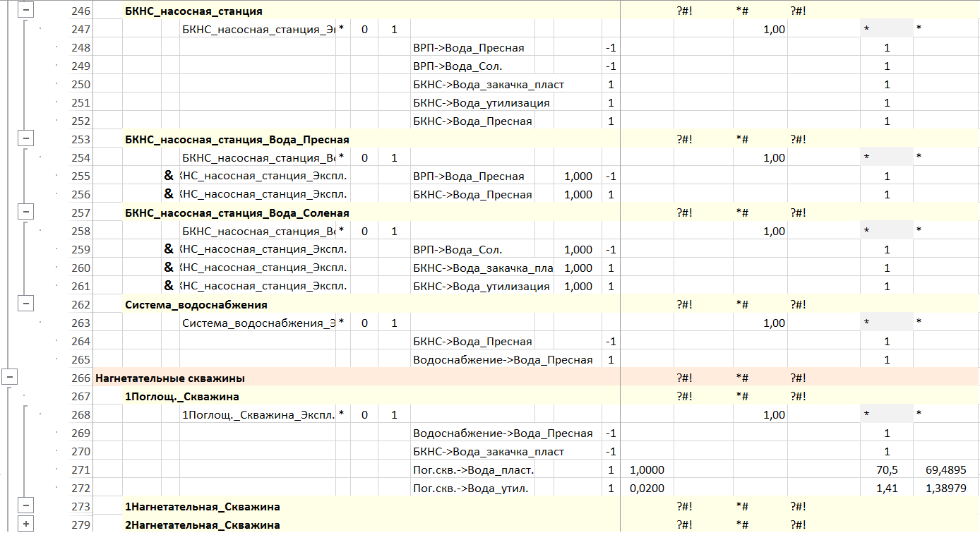This screenshot has height=533, width=980.
Task: Select the Пог.скв.->Вода_утил. cell
Action: coord(470,489)
